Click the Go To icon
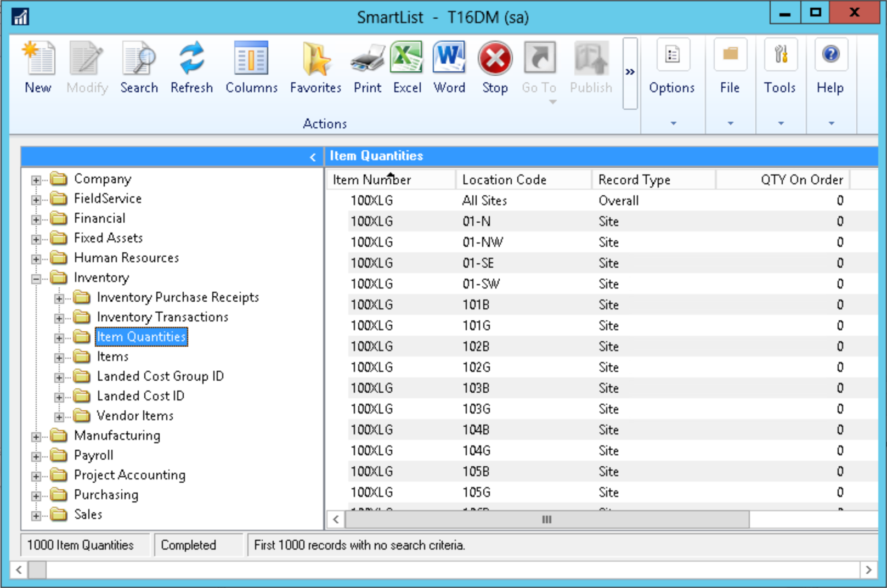The height and width of the screenshot is (588, 887). 539,58
